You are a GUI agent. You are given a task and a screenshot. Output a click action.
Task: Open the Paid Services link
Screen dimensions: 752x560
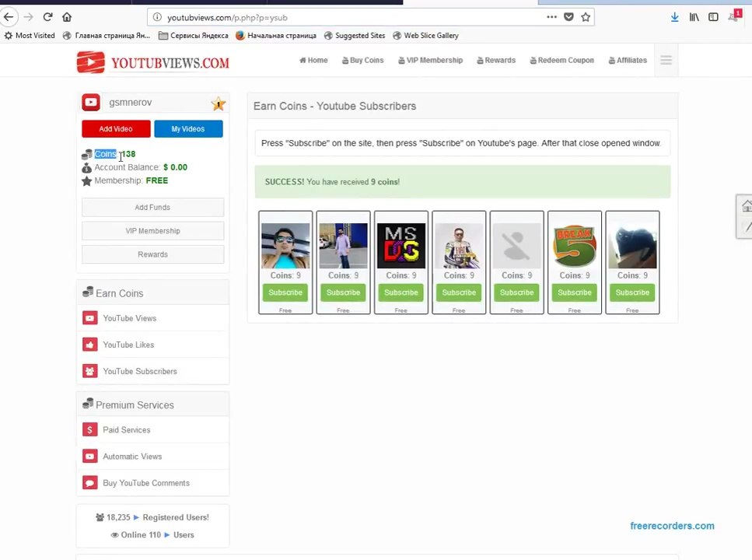pyautogui.click(x=126, y=429)
